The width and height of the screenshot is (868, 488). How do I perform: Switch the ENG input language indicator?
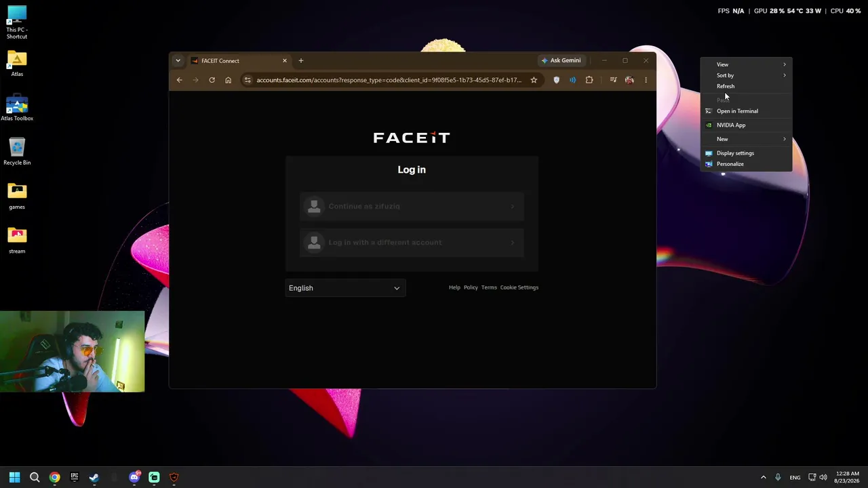pos(795,477)
